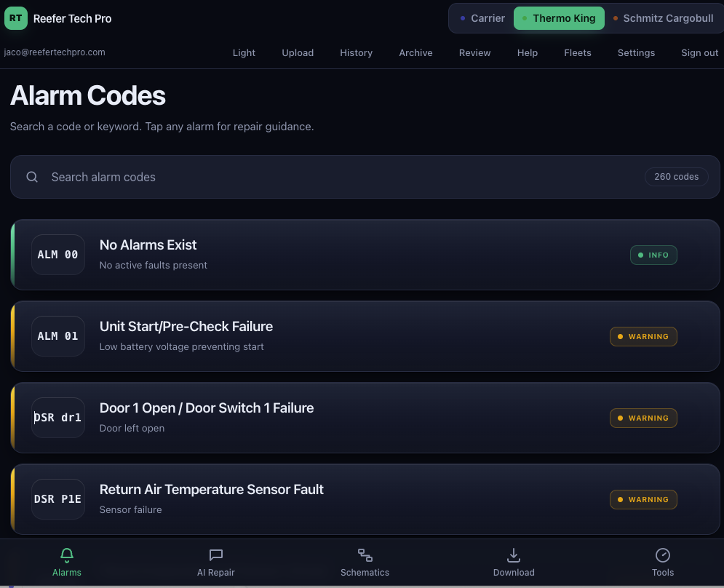This screenshot has height=588, width=724.
Task: Click the WARNING badge on DSR dr1
Action: pos(643,418)
